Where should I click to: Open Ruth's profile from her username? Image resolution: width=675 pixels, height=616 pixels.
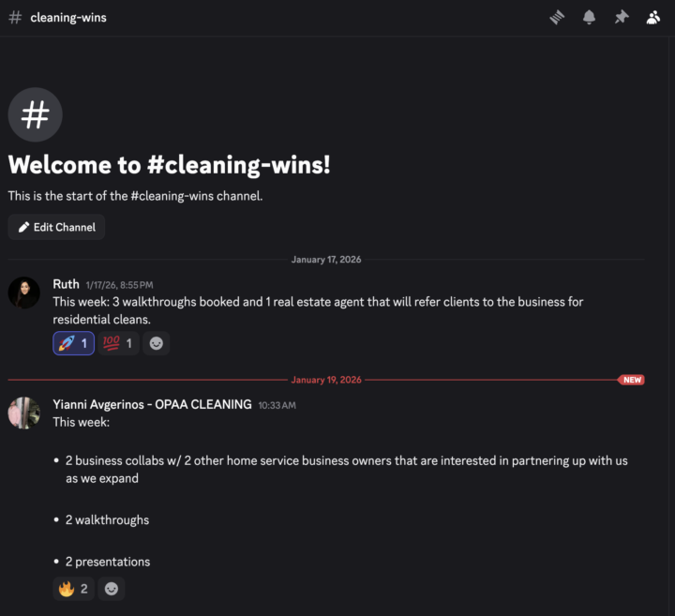[x=66, y=284]
